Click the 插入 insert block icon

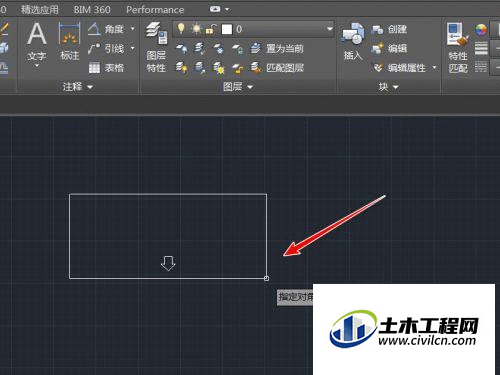(x=353, y=34)
